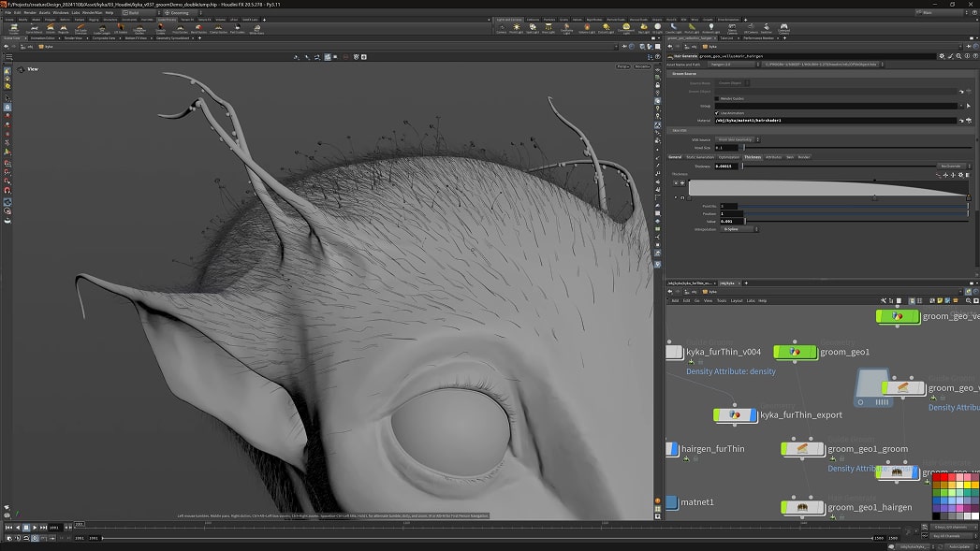
Task: Click the material chooser icon beside Material field
Action: [969, 121]
